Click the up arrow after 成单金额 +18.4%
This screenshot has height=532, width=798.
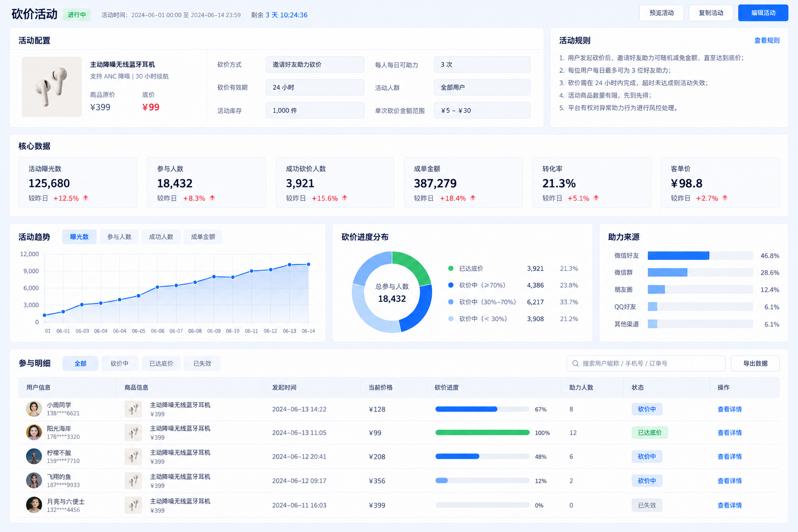point(473,198)
